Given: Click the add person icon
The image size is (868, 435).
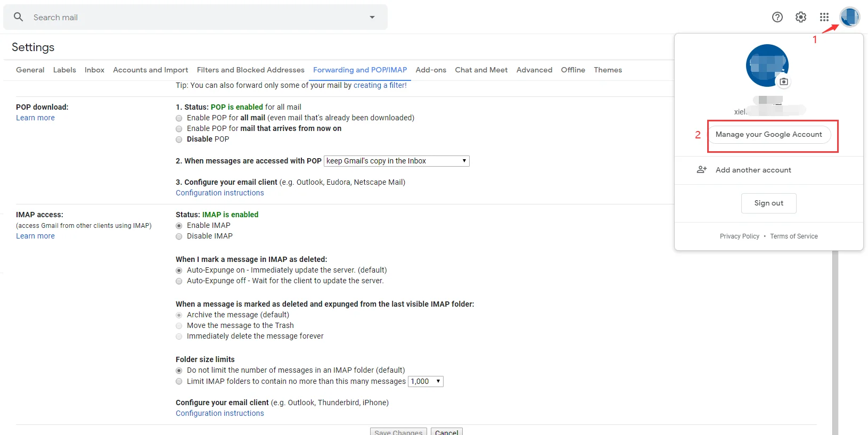Looking at the screenshot, I should click(702, 170).
